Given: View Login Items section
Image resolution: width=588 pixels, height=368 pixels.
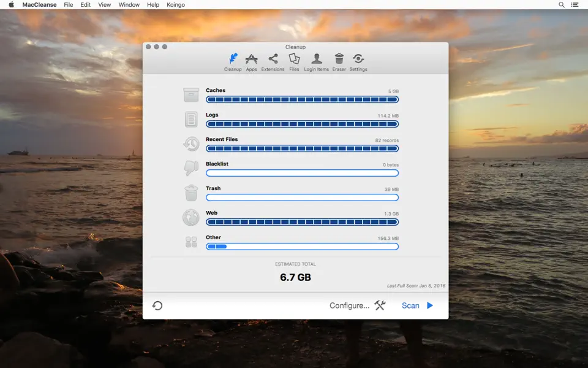Looking at the screenshot, I should (x=316, y=59).
